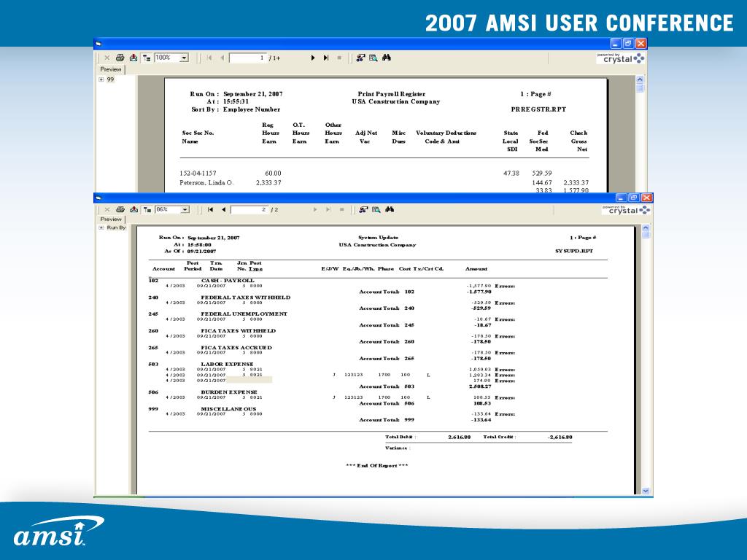Click SYSUPD.RPT report file name
Viewport: 747px width, 560px height.
point(574,251)
